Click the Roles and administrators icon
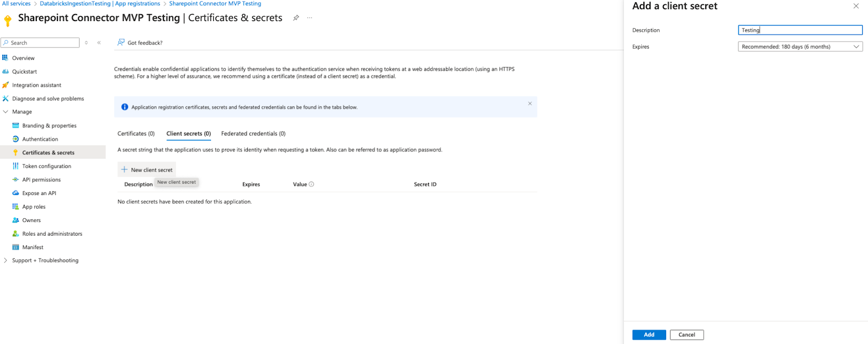Viewport: 868px width, 344px height. coord(16,234)
